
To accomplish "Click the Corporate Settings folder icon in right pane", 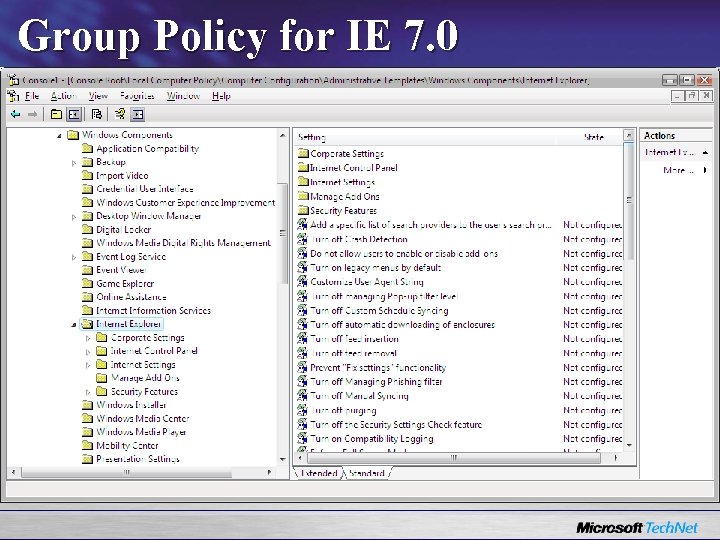I will tap(303, 153).
